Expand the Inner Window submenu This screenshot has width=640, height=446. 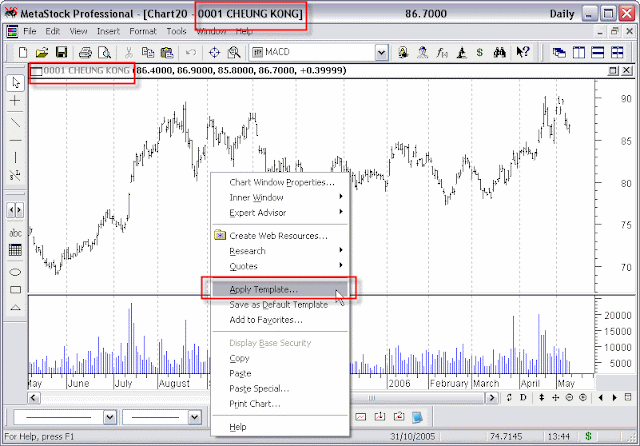point(280,197)
